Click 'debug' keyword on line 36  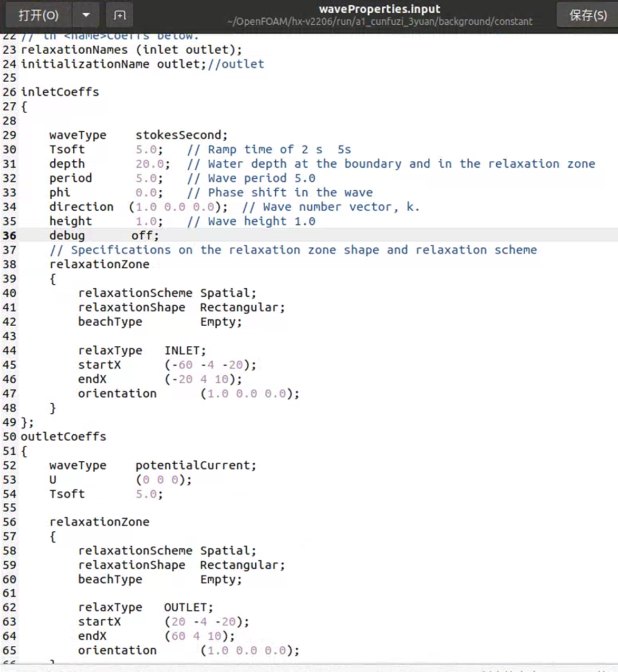coord(67,236)
